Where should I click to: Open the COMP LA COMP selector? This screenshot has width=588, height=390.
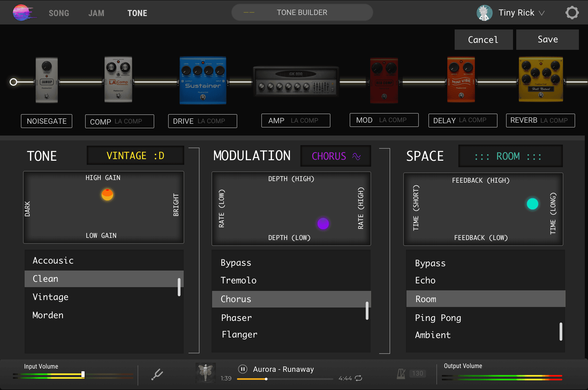click(119, 121)
